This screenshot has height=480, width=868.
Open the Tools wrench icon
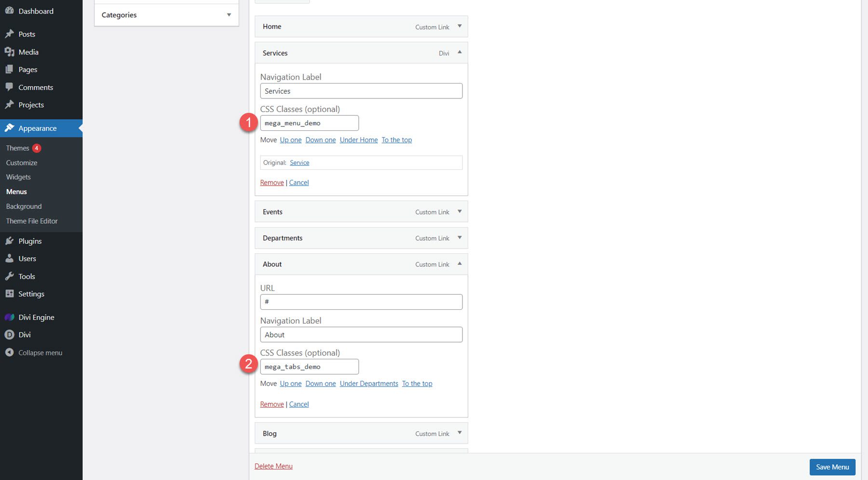pyautogui.click(x=10, y=276)
